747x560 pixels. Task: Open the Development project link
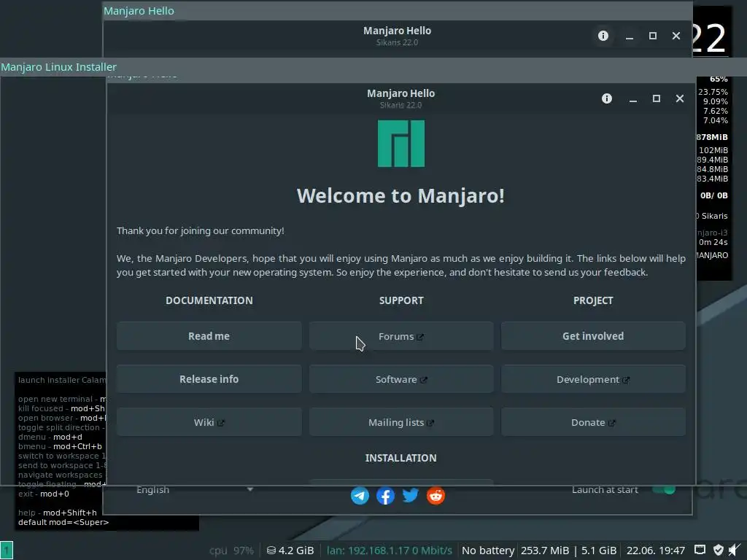pyautogui.click(x=593, y=379)
